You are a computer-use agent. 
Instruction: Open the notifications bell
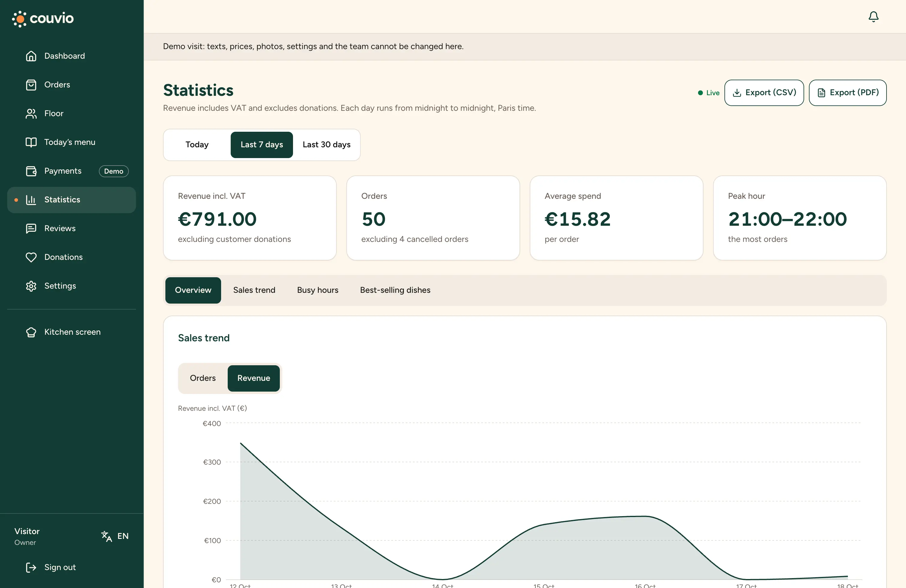click(x=873, y=16)
